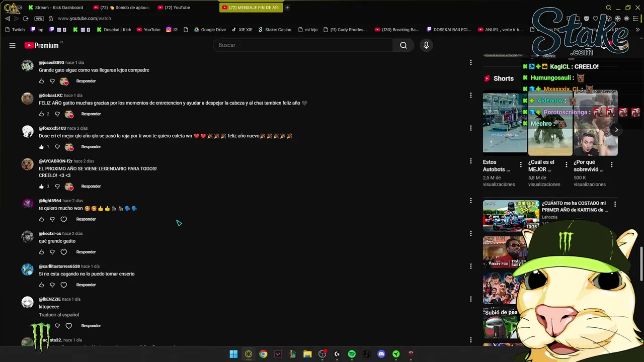Screen dimensions: 644x362
Task: Go back with the browser arrow
Action: tap(8, 19)
